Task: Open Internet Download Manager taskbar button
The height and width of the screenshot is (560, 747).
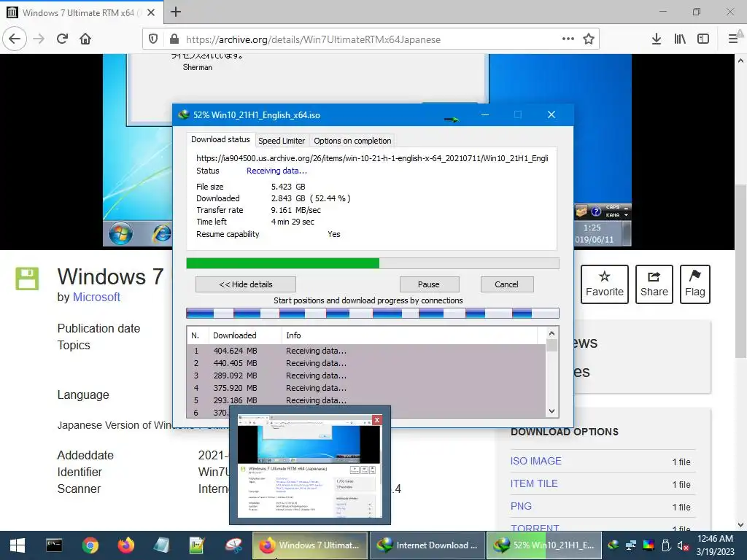Action: coord(427,545)
